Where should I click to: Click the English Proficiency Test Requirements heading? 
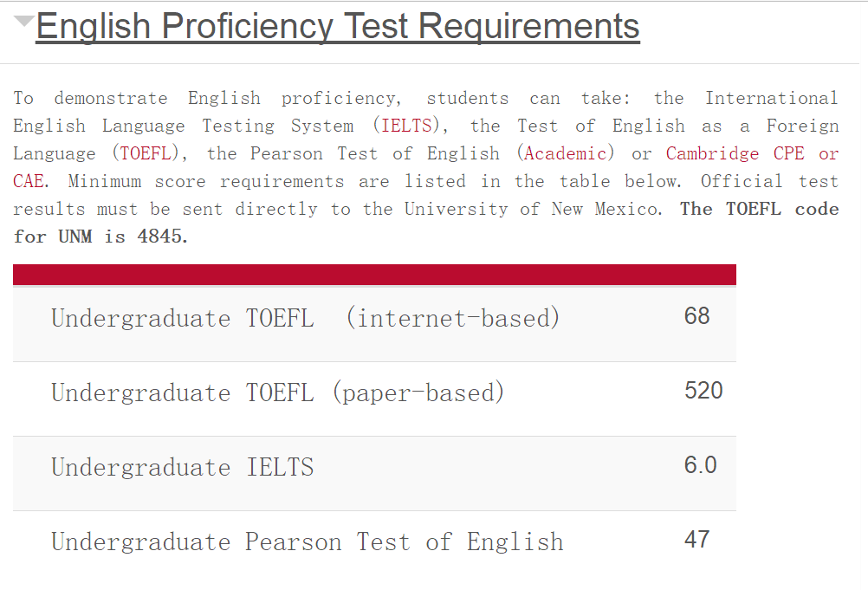[338, 27]
